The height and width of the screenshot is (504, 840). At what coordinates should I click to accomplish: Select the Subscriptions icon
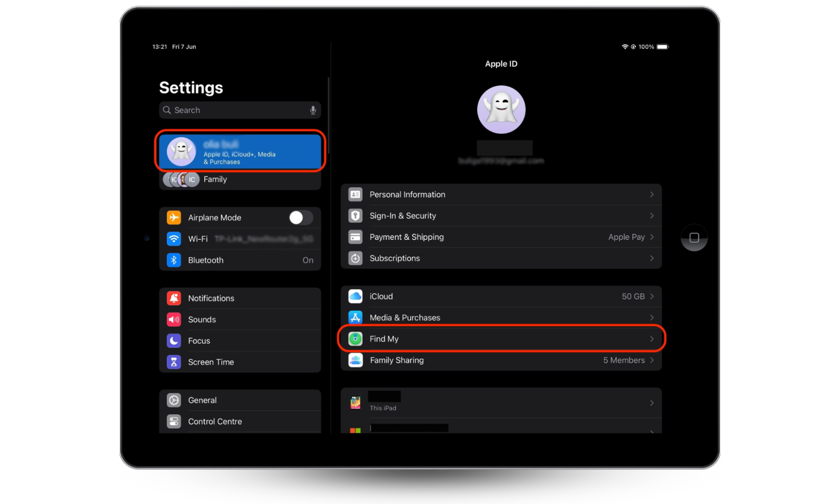click(355, 258)
